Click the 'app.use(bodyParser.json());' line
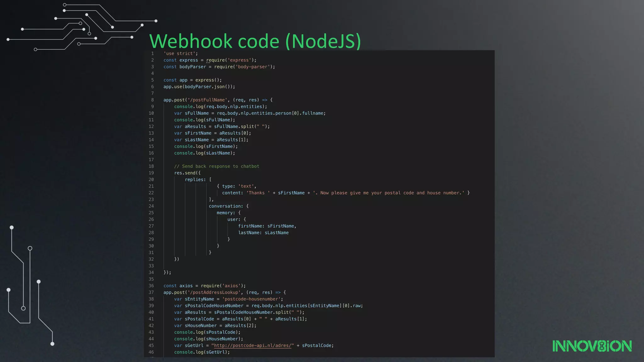 [x=199, y=86]
